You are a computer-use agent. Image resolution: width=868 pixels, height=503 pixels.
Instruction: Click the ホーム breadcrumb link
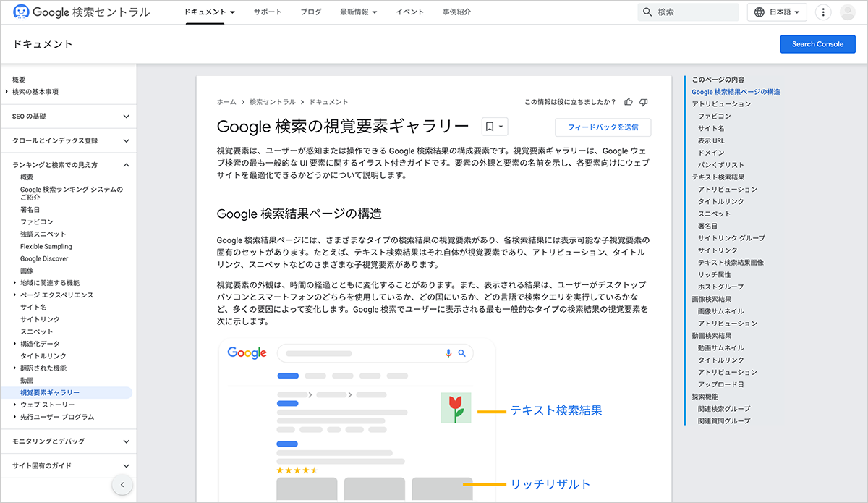[226, 102]
